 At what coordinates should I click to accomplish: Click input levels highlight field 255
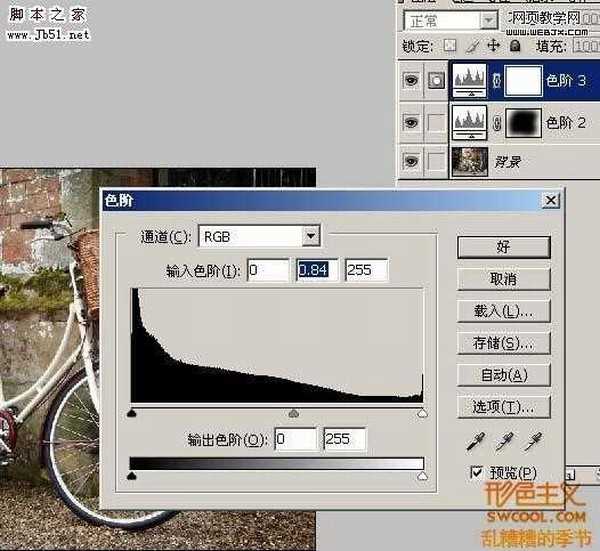coord(367,270)
